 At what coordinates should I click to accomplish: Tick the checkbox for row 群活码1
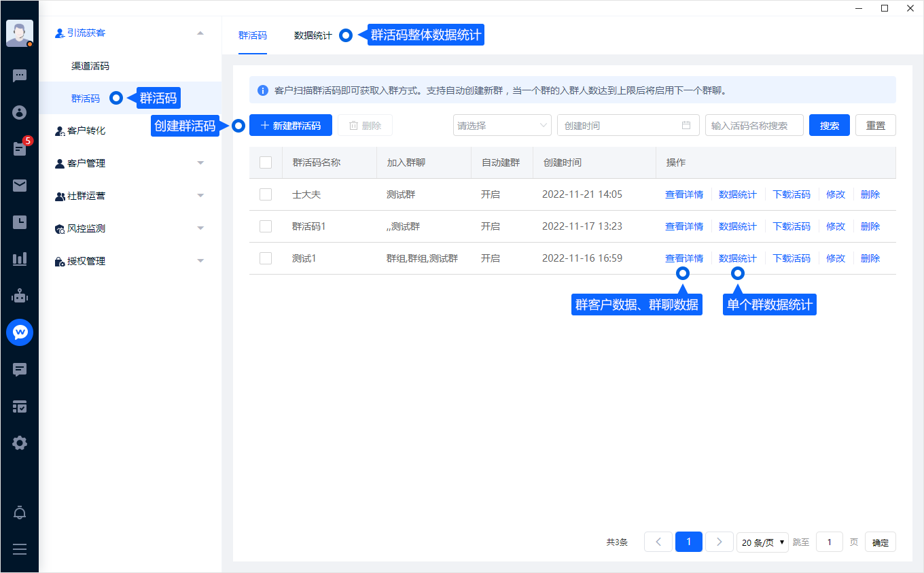tap(266, 226)
